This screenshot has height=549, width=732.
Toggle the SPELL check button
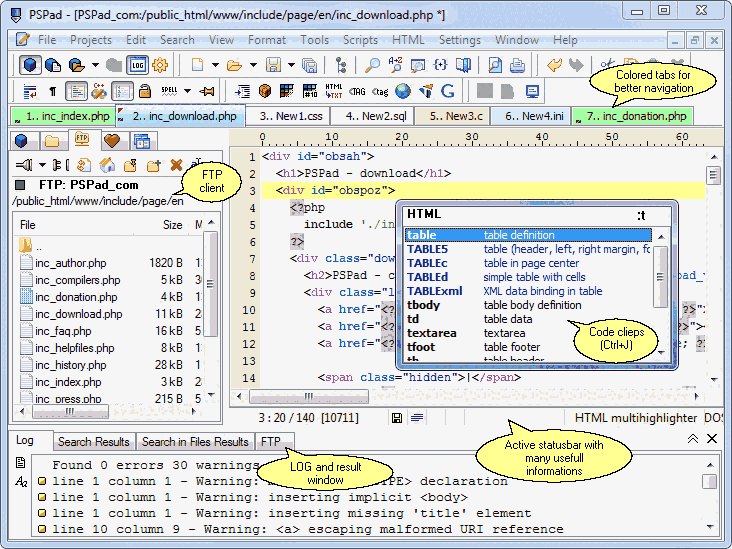click(169, 91)
